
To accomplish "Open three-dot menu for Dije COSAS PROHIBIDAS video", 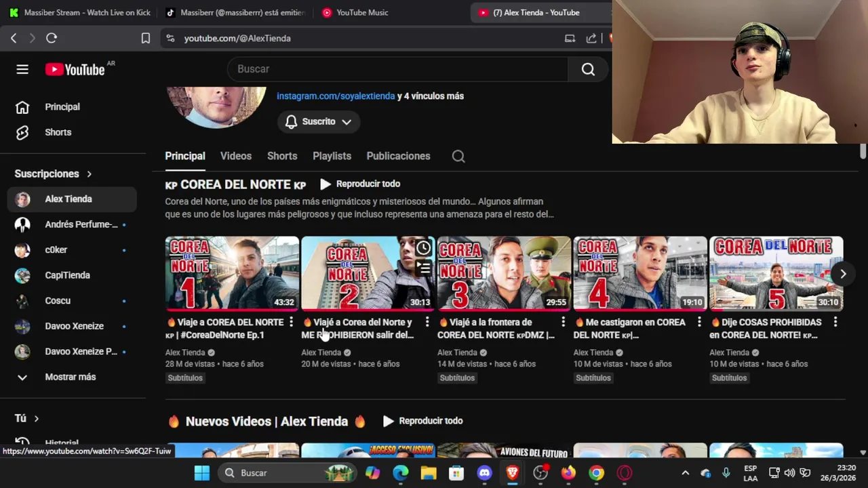I will coord(835,322).
